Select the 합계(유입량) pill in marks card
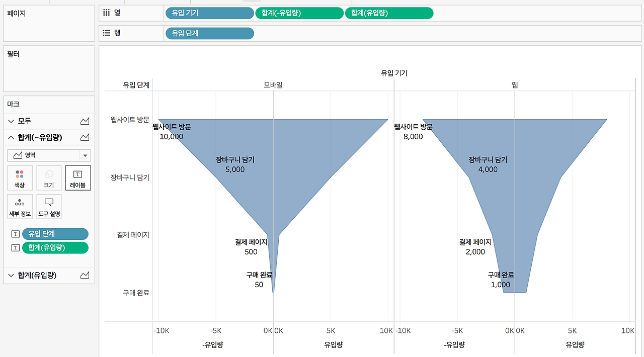This screenshot has width=644, height=357. [x=55, y=247]
